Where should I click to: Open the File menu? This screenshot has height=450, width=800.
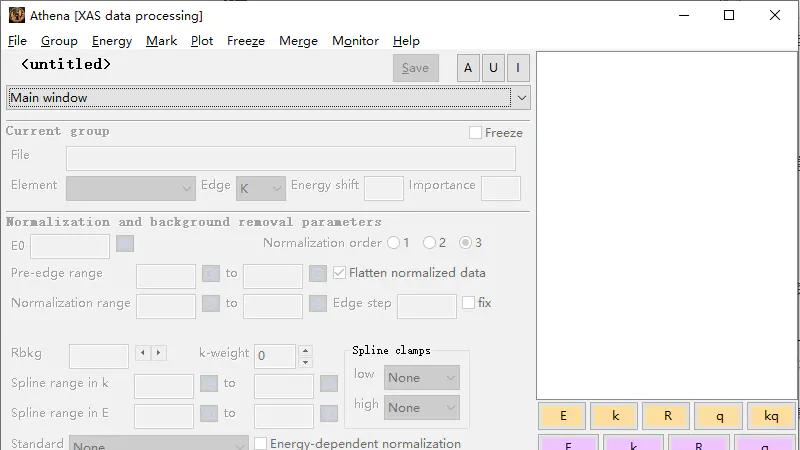[17, 41]
